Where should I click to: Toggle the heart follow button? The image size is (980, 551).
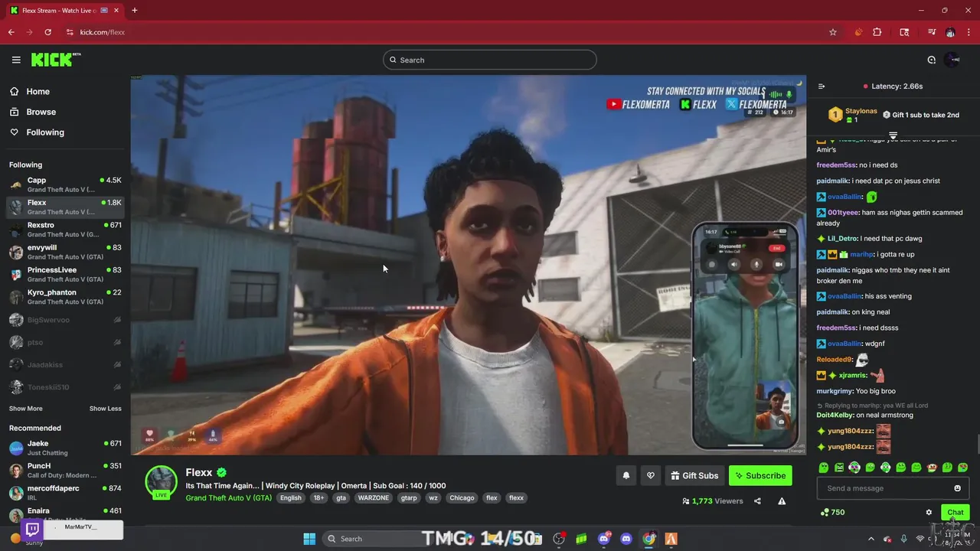point(651,475)
